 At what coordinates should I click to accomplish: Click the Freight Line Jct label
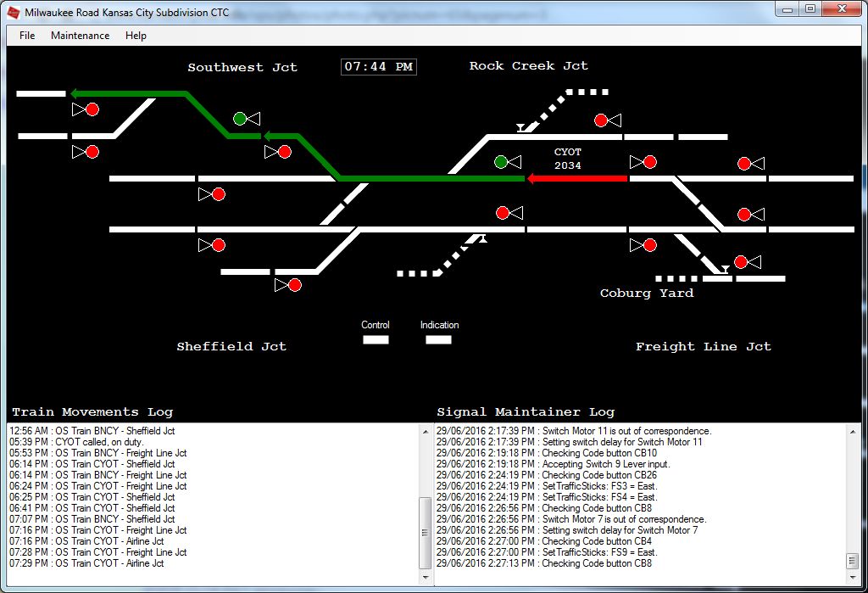tap(703, 347)
